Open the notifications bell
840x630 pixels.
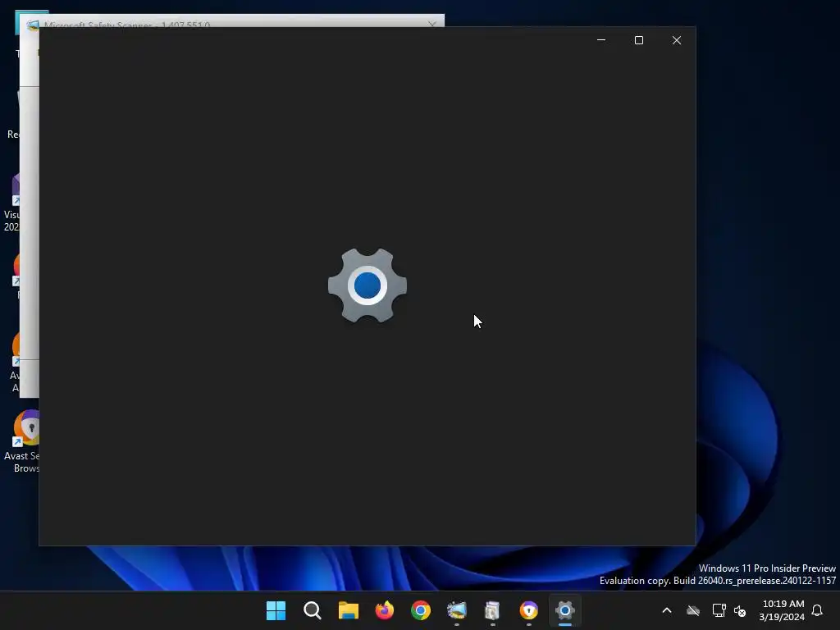818,610
